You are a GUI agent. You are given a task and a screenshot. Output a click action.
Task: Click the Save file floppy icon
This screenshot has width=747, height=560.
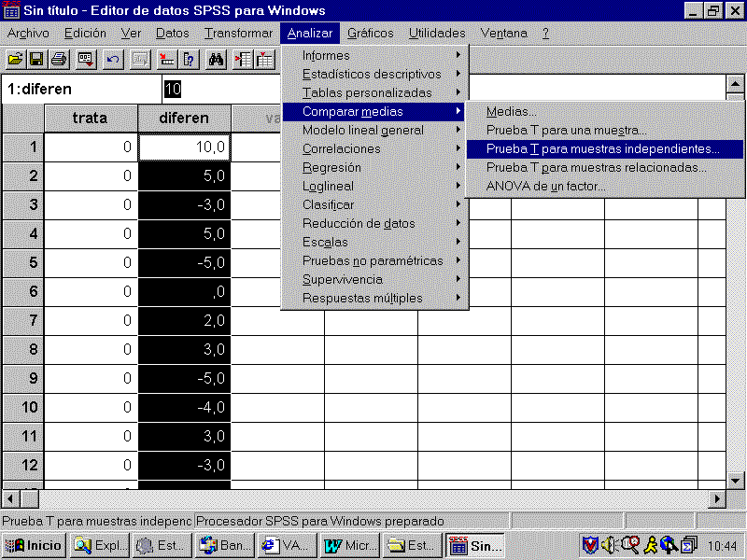pos(36,60)
